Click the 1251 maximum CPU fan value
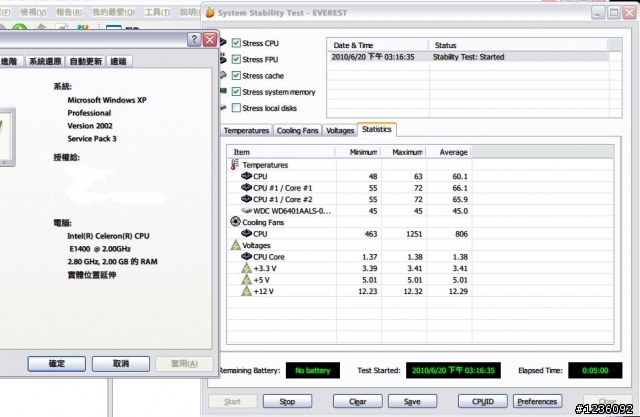This screenshot has width=640, height=417. [414, 234]
